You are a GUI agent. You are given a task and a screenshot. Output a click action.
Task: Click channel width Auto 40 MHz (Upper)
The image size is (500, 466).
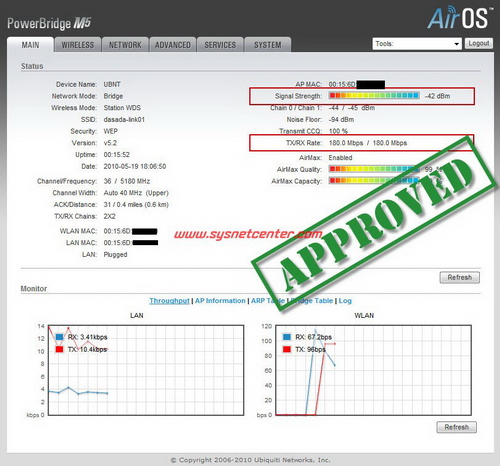coord(136,193)
